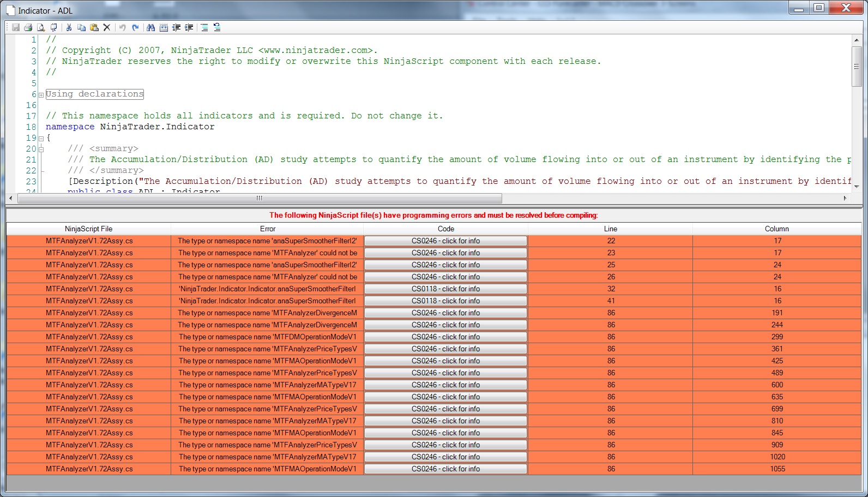Screen dimensions: 868x497
Task: Click the Delete X icon in toolbar
Action: pos(107,27)
